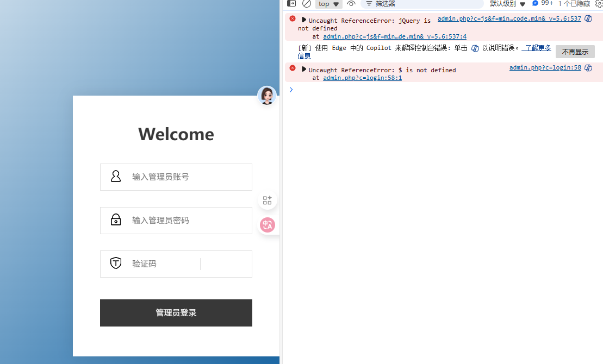
Task: Toggle the console sidebar panel icon
Action: pos(291,4)
